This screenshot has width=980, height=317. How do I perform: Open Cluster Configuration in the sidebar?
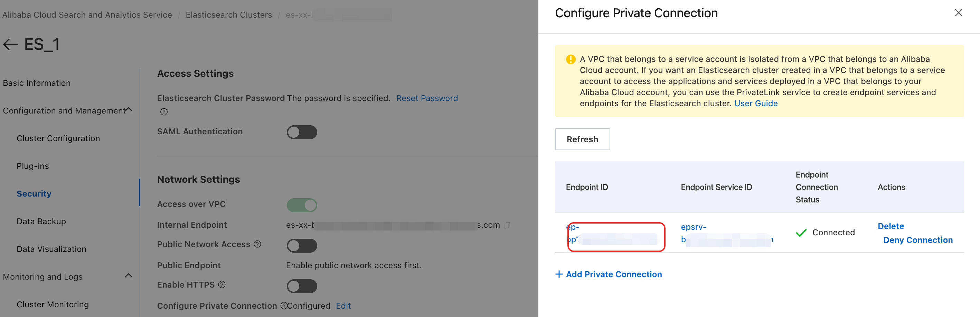[58, 138]
